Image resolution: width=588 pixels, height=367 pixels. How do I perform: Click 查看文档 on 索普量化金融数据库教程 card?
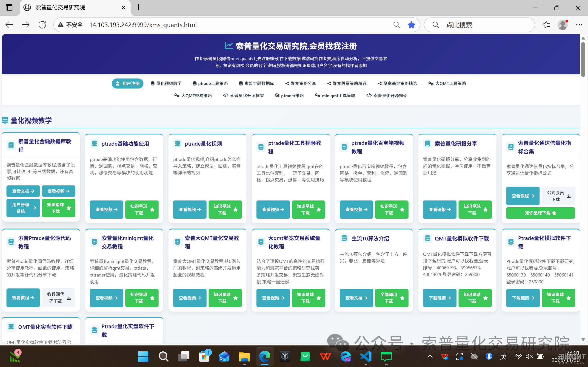click(23, 191)
